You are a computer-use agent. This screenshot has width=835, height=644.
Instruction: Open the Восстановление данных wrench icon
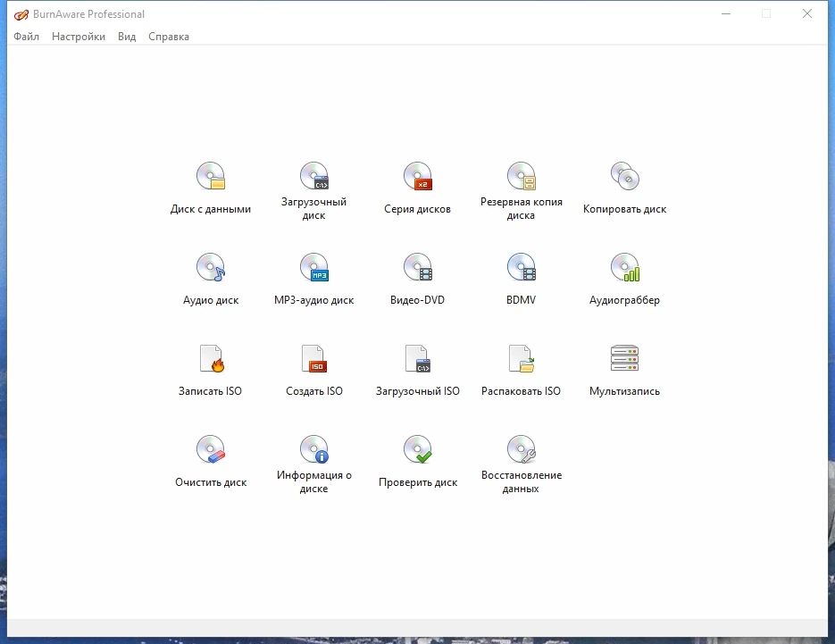coord(522,449)
